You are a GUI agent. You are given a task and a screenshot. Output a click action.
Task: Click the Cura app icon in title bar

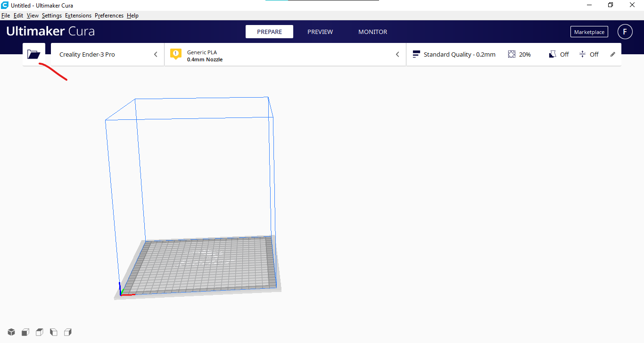[5, 5]
